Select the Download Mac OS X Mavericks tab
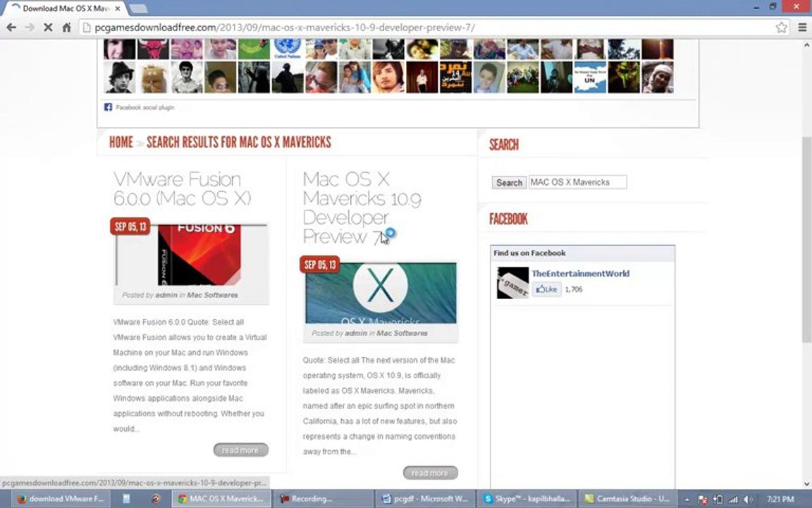This screenshot has width=812, height=508. 65,8
